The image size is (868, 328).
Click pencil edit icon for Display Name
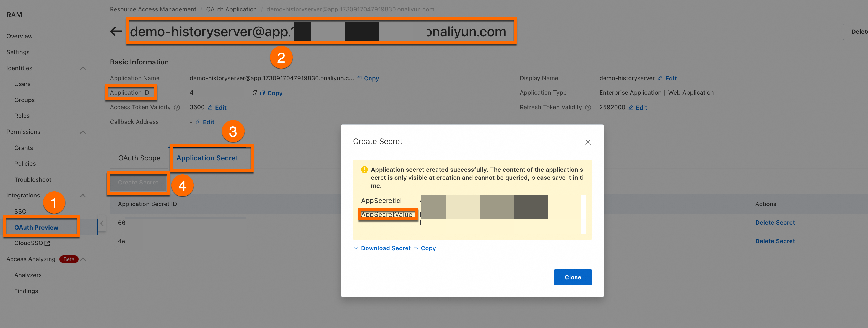[x=660, y=79]
